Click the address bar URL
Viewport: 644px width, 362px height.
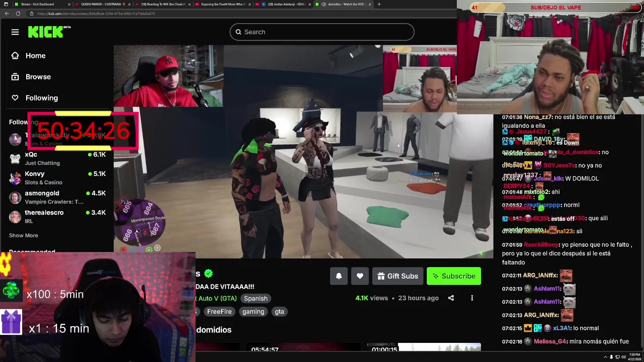click(96, 14)
